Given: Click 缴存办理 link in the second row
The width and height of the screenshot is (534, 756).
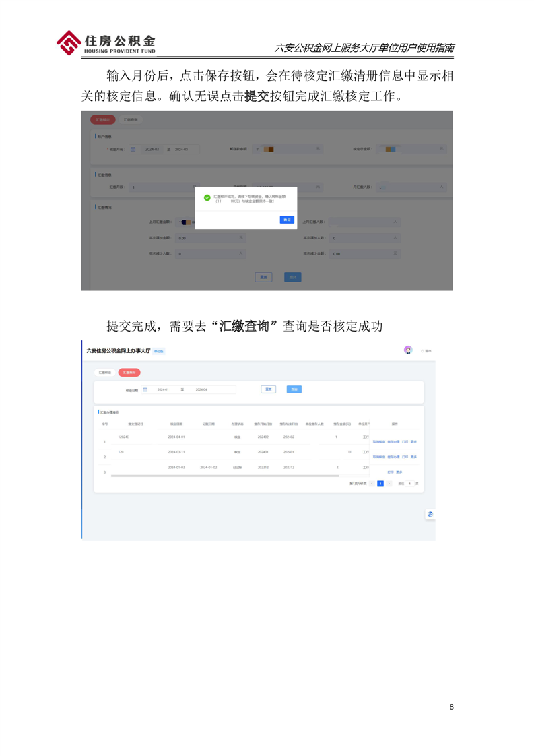Looking at the screenshot, I should point(393,457).
